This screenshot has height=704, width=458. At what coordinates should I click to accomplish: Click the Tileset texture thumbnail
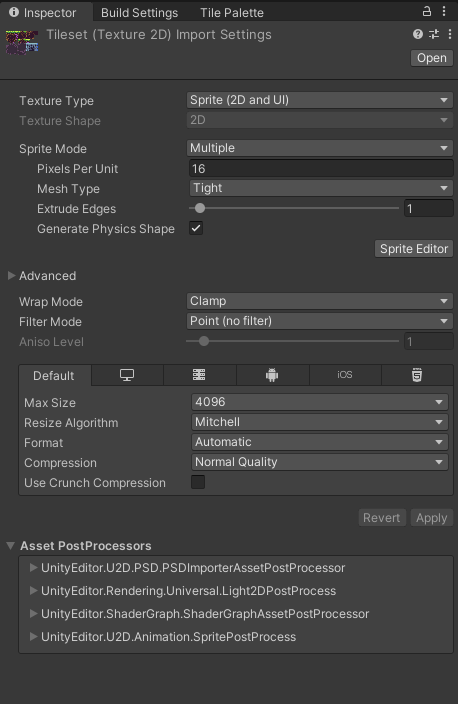point(22,42)
